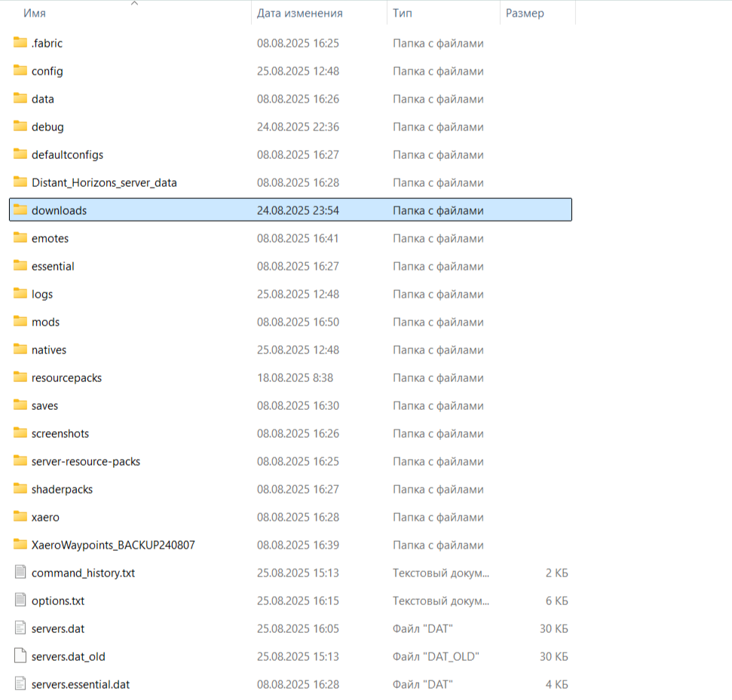Sort files by Размер column header
Viewport: 732px width, 700px height.
[x=525, y=13]
